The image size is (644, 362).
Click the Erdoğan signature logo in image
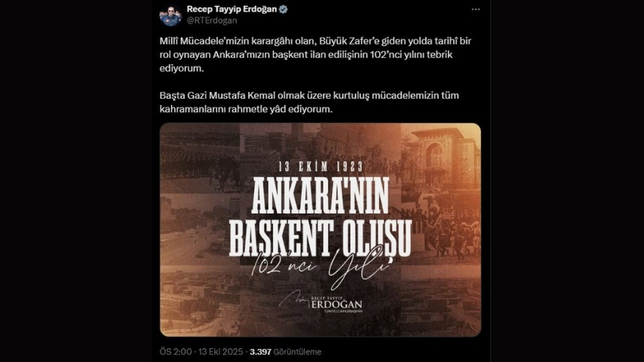click(321, 302)
